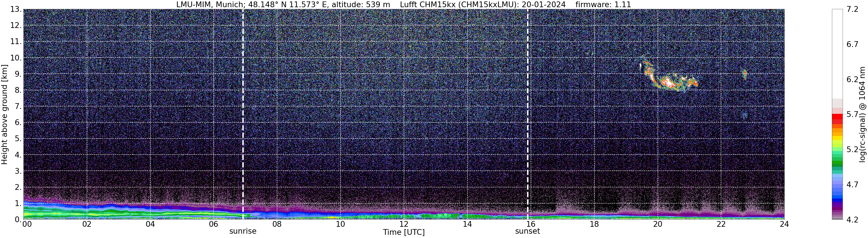The height and width of the screenshot is (238, 868).
Task: Click the y-axis tick label 5.
Action: click(18, 138)
